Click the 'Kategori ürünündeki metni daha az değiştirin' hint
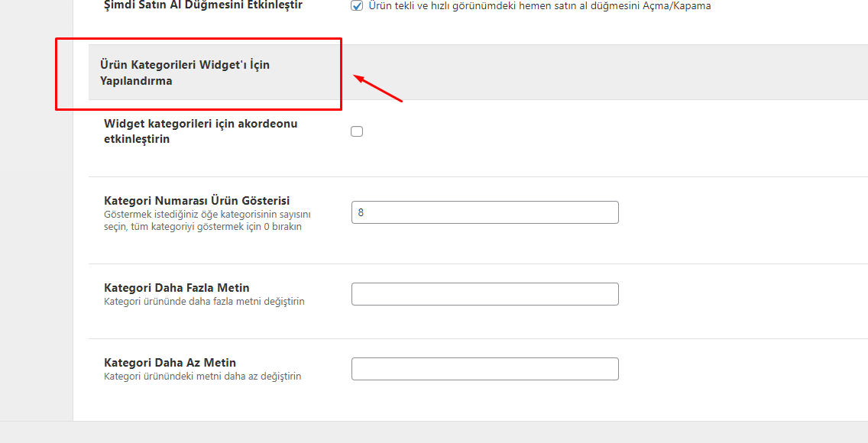The width and height of the screenshot is (868, 443). click(202, 376)
